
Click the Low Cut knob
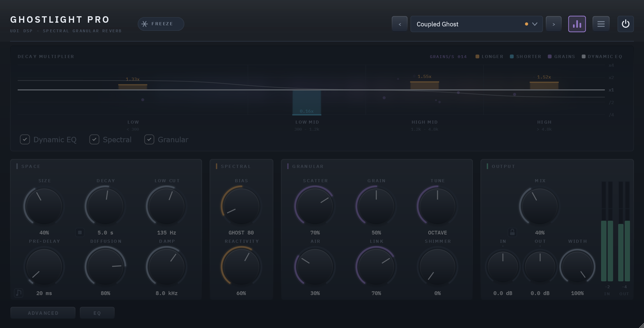tap(166, 206)
